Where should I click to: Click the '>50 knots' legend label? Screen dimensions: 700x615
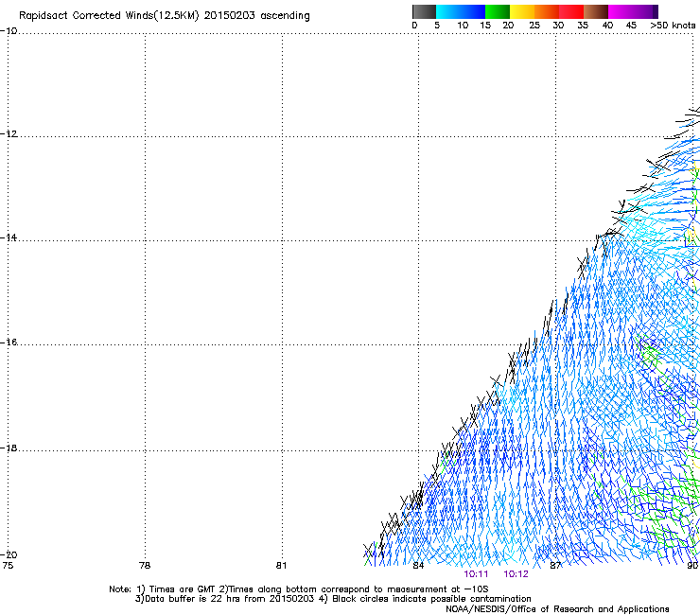tap(673, 26)
